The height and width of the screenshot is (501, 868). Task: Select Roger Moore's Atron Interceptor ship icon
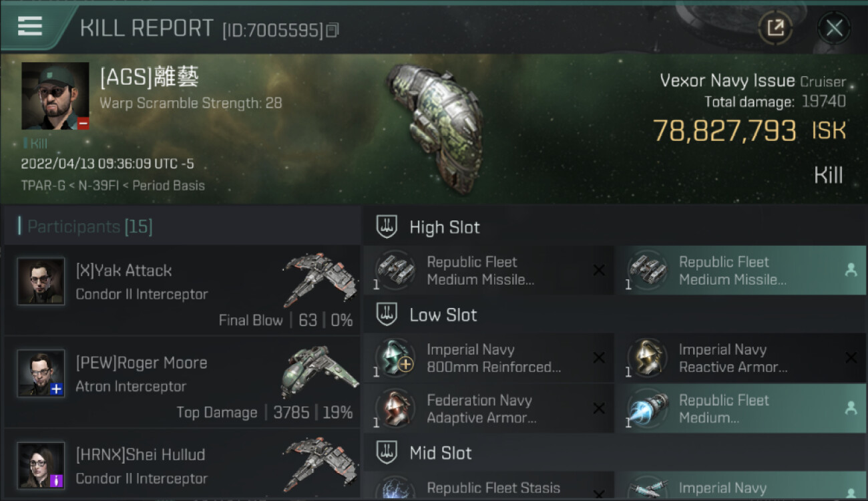tap(318, 371)
